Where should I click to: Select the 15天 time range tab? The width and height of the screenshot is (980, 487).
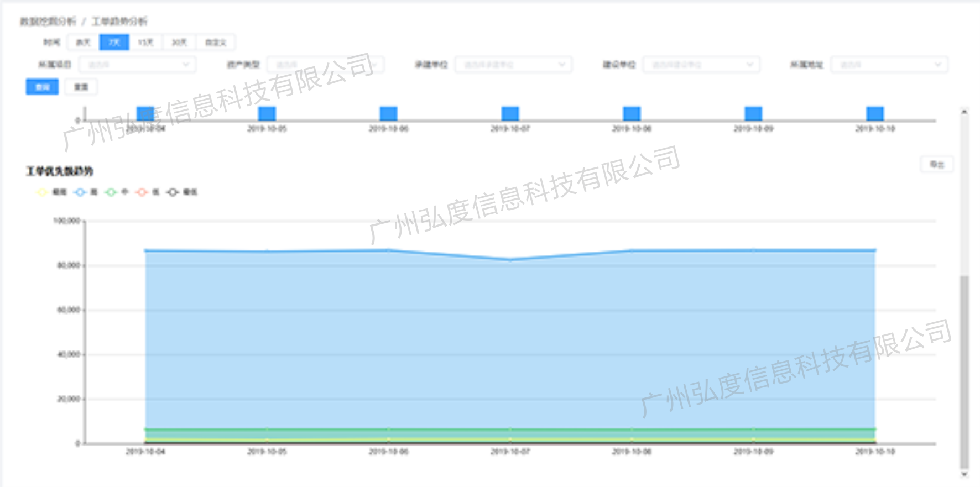pyautogui.click(x=146, y=43)
